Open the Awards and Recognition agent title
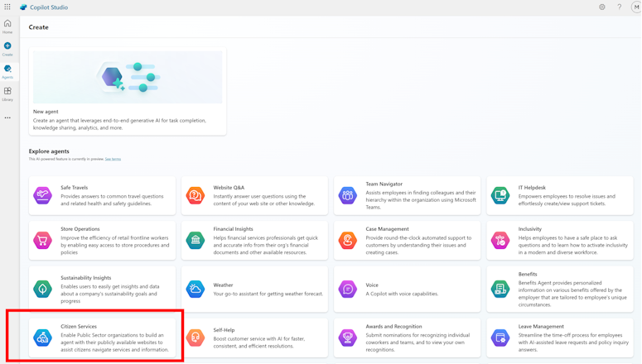642x364 pixels. pos(393,327)
